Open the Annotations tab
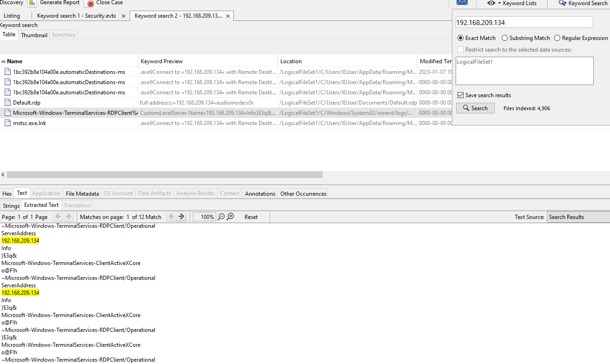610x364 pixels. coord(260,193)
